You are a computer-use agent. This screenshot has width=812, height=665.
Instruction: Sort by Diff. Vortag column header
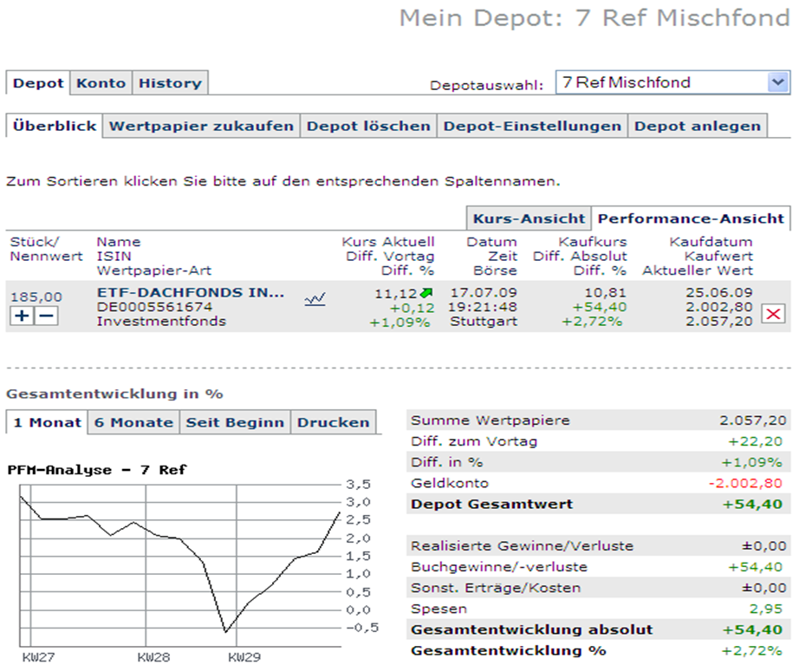coord(390,257)
